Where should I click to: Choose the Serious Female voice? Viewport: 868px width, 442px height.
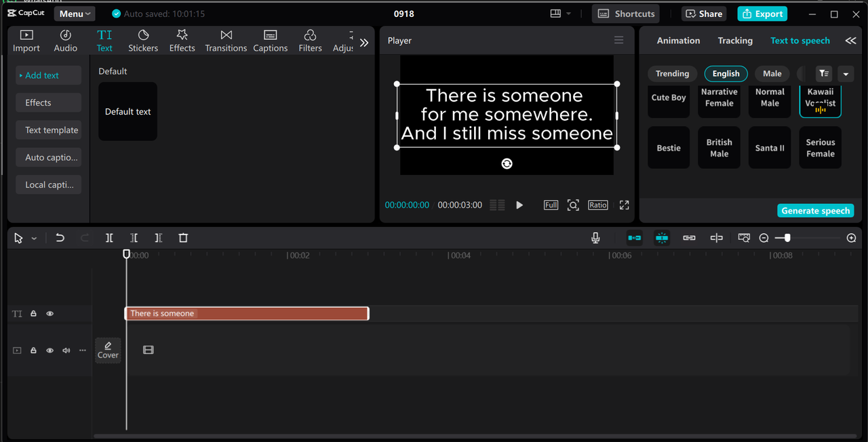[821, 148]
